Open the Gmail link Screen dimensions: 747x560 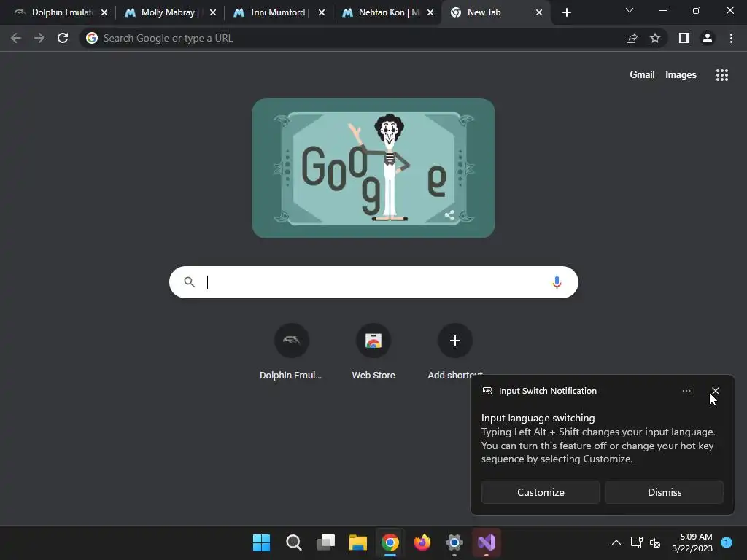642,75
